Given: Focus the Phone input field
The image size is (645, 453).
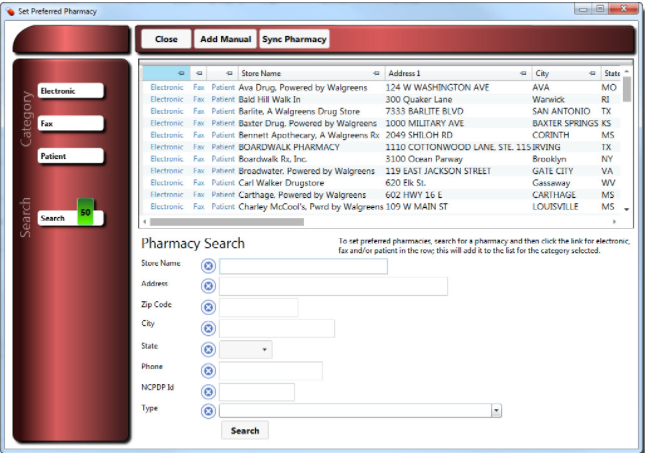Looking at the screenshot, I should [x=271, y=371].
